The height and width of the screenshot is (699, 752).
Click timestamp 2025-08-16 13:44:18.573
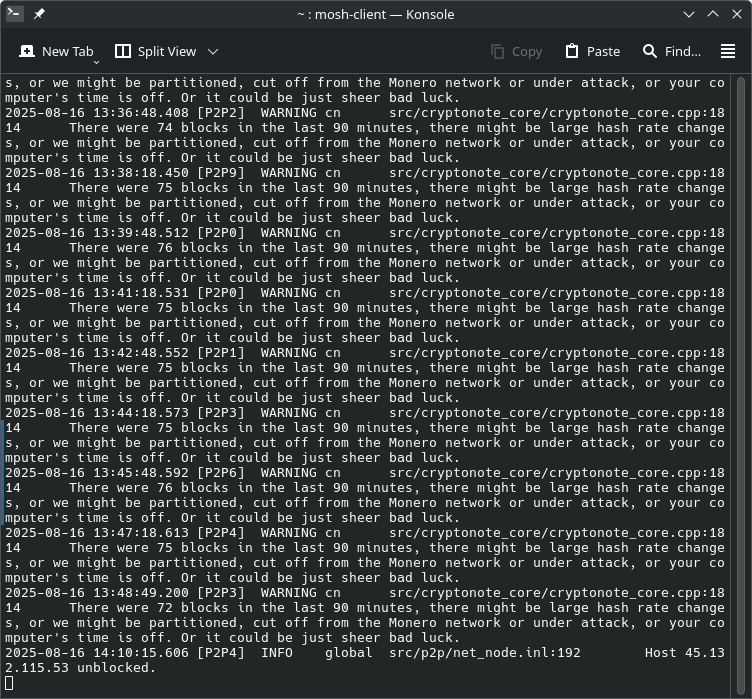(x=97, y=413)
